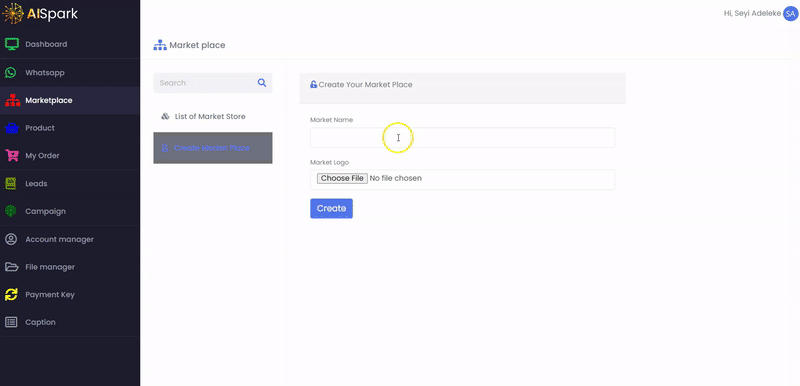This screenshot has width=800, height=386.
Task: Select the green Campaign icon
Action: (x=11, y=211)
